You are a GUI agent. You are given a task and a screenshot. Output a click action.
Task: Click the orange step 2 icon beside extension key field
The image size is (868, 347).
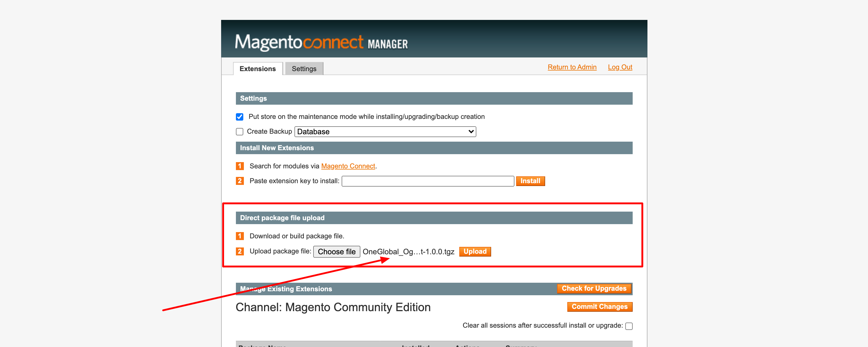240,181
